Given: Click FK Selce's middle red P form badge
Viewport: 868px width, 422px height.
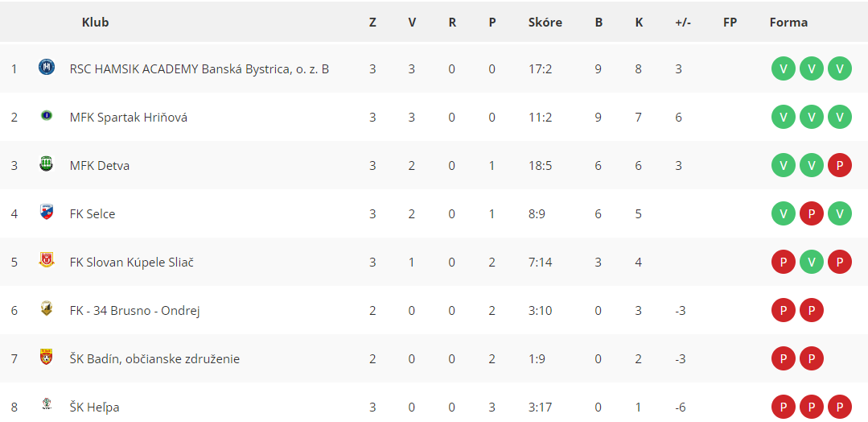Looking at the screenshot, I should (812, 214).
